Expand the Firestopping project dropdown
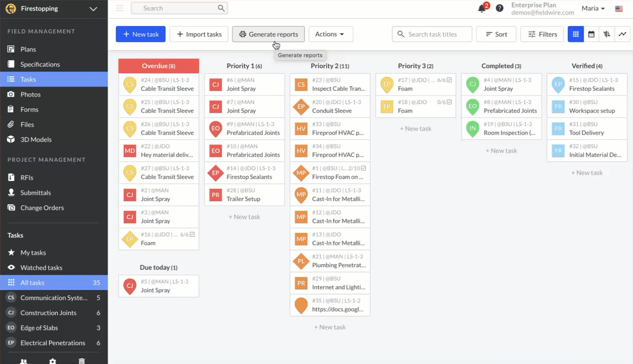The width and height of the screenshot is (633, 364). pyautogui.click(x=93, y=9)
